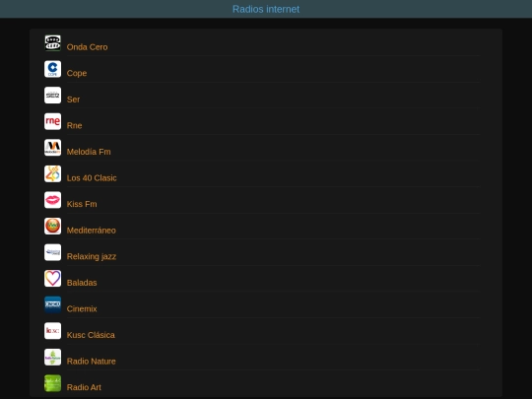Play the Cope station link
This screenshot has width=532, height=399.
77,73
